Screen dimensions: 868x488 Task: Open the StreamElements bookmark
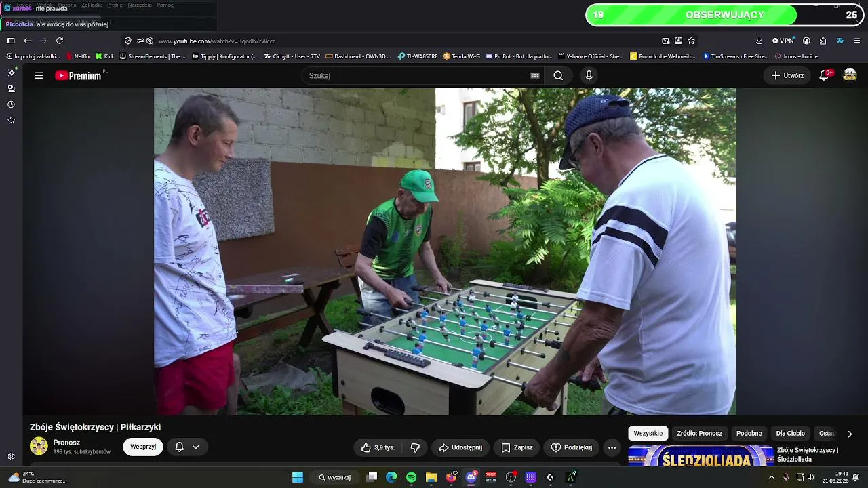pos(153,56)
